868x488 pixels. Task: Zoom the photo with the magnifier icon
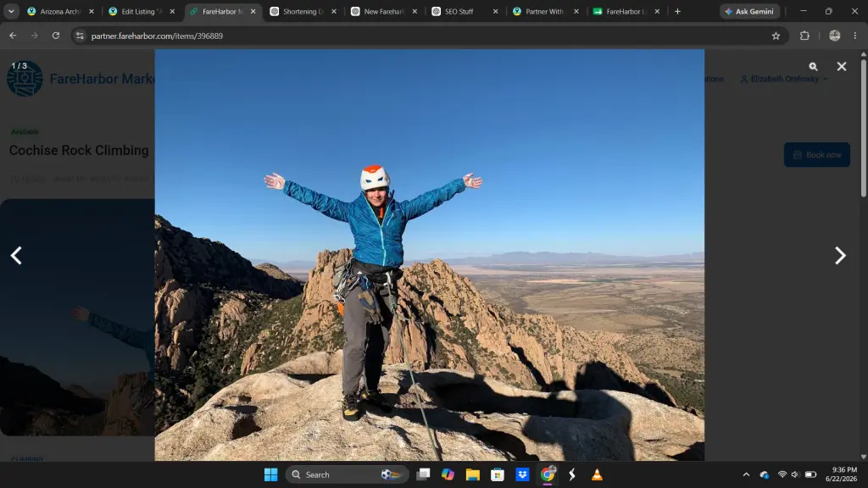(813, 66)
